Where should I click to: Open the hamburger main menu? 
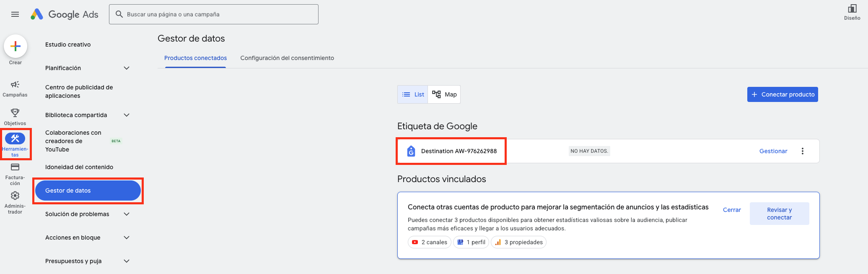(x=15, y=14)
